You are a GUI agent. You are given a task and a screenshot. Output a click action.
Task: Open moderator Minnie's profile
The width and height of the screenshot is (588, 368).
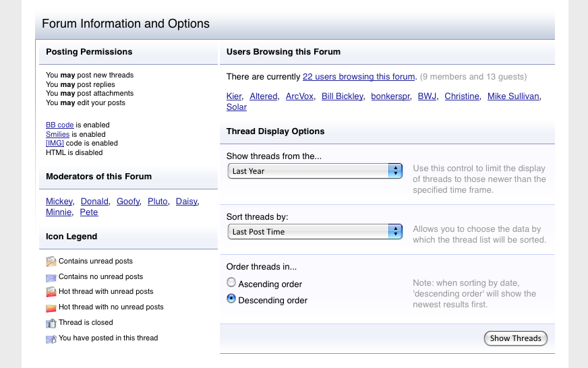click(x=59, y=212)
